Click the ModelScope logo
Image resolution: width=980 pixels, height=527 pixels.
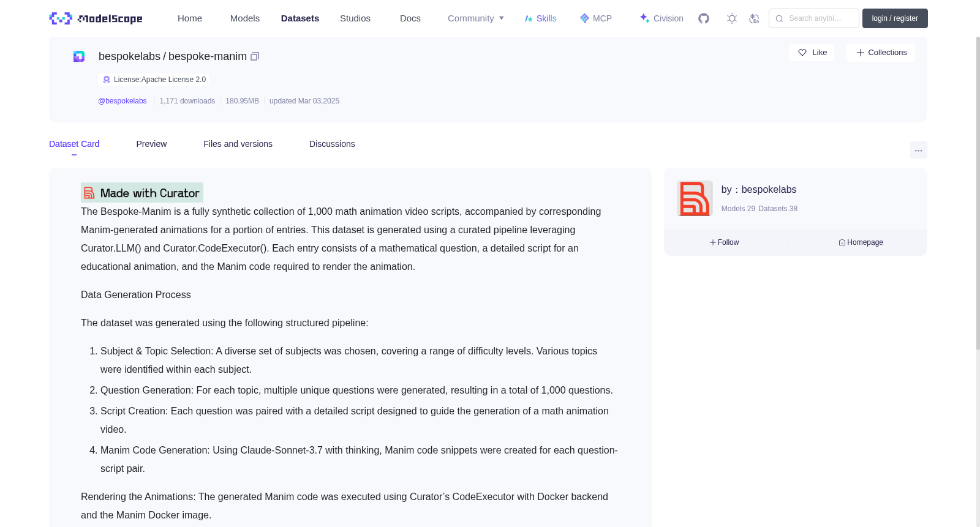(96, 18)
